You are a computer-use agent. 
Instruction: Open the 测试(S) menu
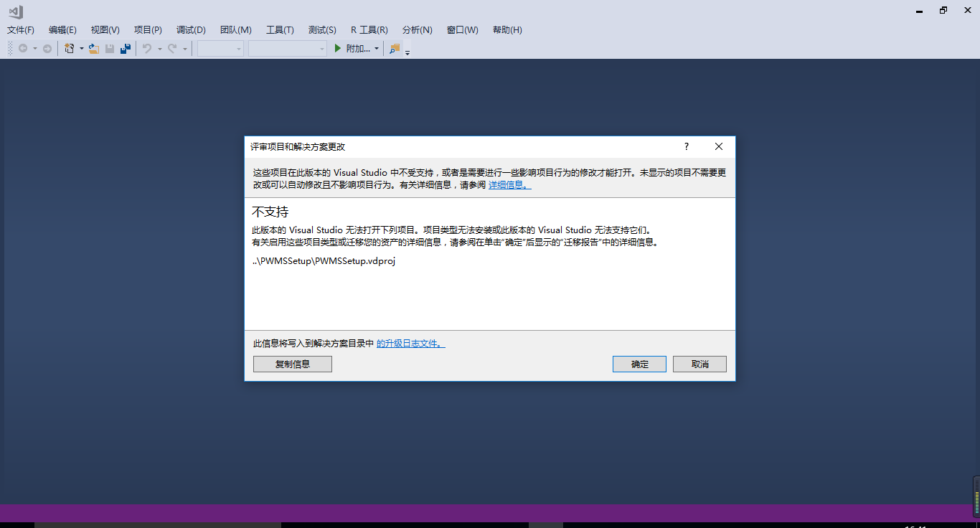[322, 30]
